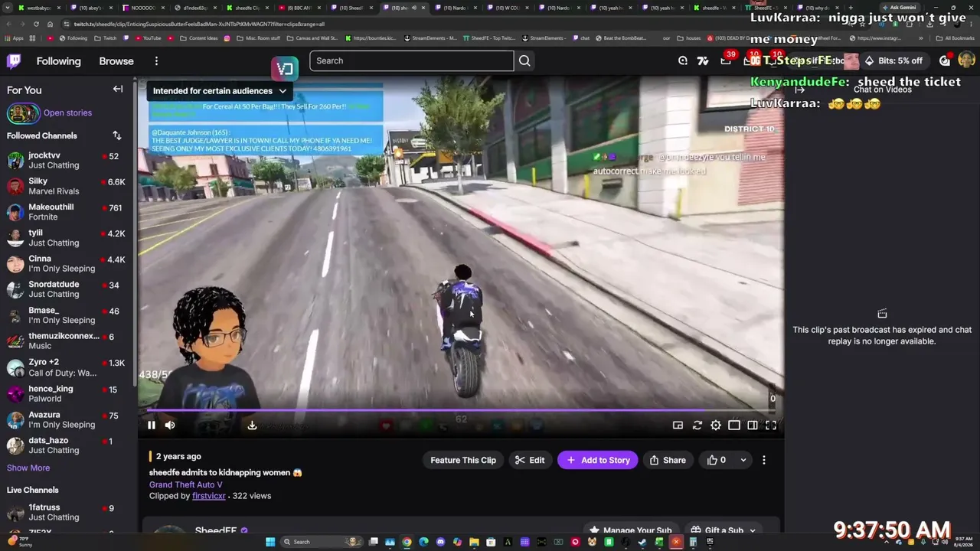The height and width of the screenshot is (551, 980).
Task: Open jrocktvv channel in sidebar
Action: click(67, 160)
